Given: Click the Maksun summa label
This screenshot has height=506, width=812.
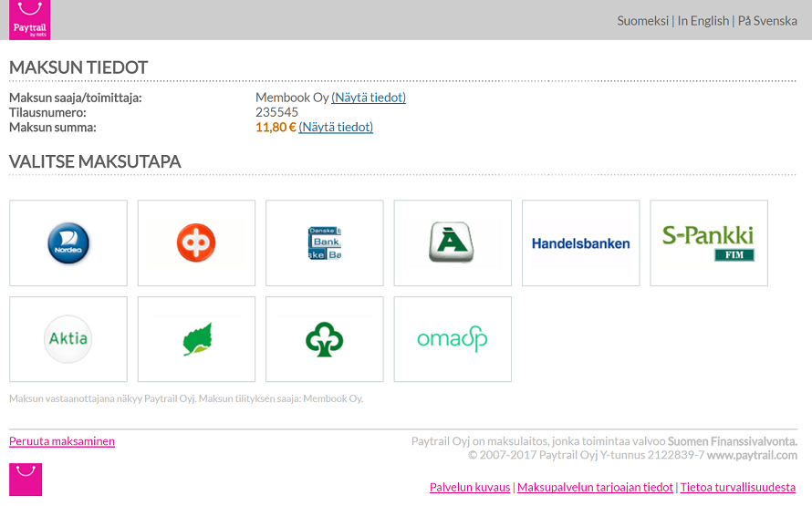Looking at the screenshot, I should (x=53, y=128).
